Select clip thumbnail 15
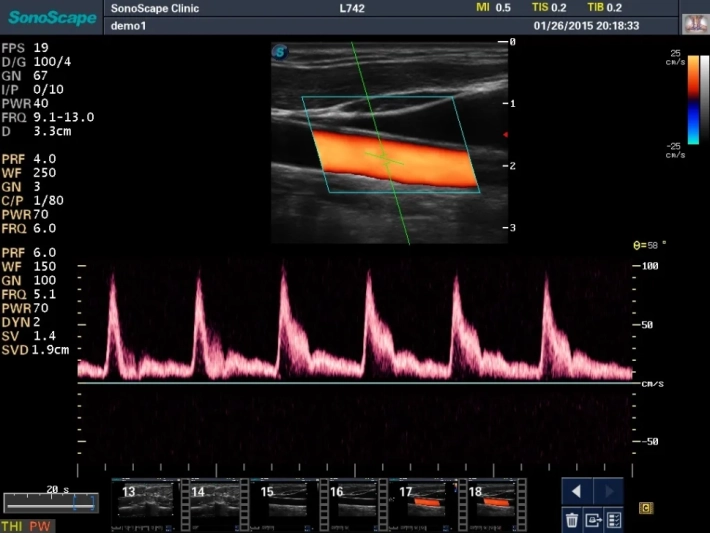710x533 pixels. [x=285, y=503]
